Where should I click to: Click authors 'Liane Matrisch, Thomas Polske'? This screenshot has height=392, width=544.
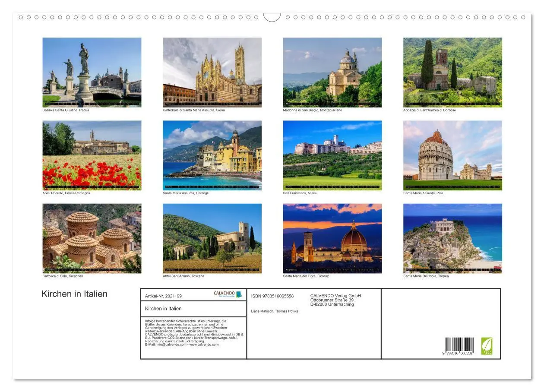click(x=275, y=311)
